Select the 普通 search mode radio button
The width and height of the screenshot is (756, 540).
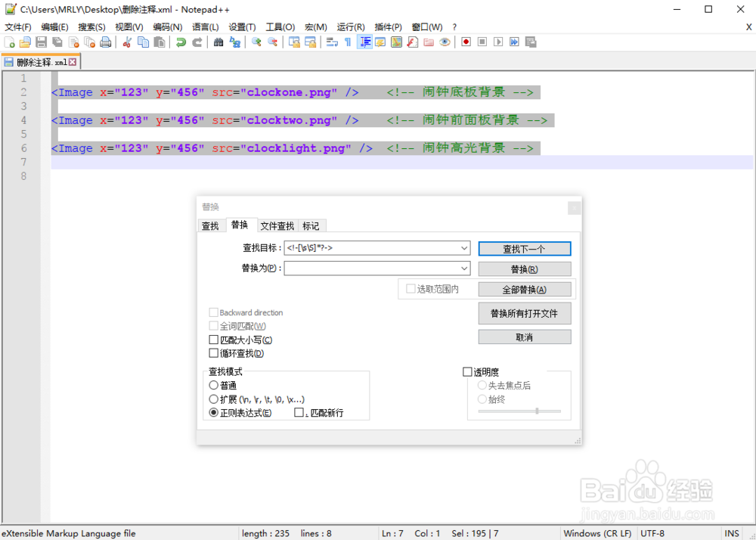click(214, 384)
